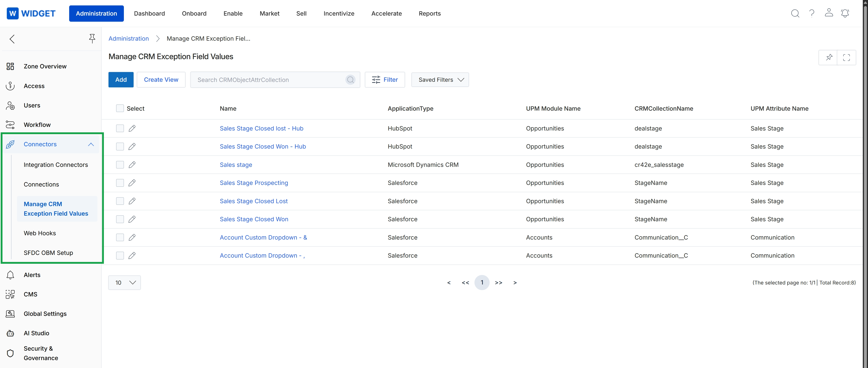Pin this page using the pin icon
The width and height of the screenshot is (868, 368).
pyautogui.click(x=829, y=57)
